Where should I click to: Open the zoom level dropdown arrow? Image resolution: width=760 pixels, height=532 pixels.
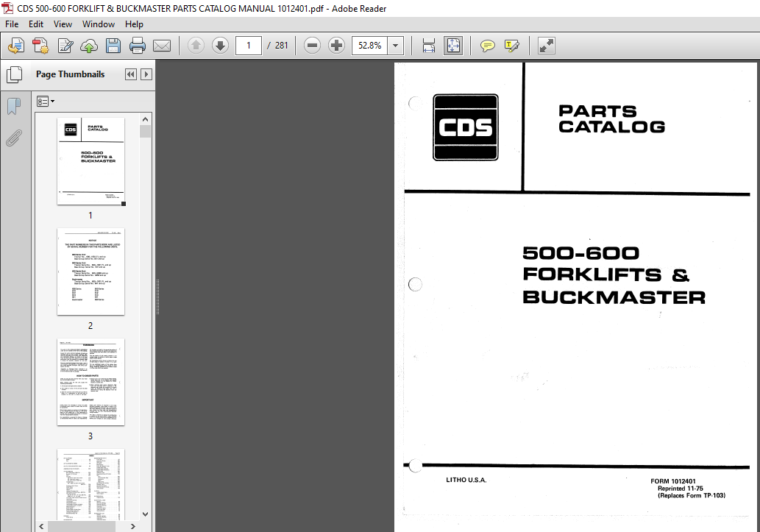click(x=396, y=46)
